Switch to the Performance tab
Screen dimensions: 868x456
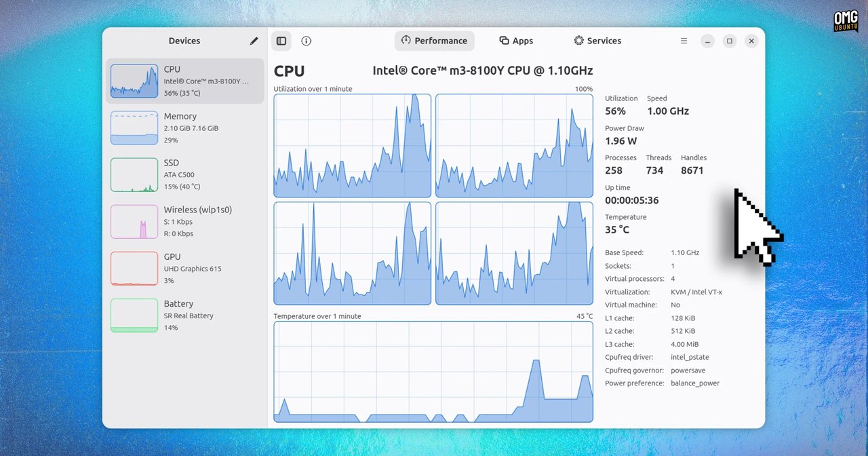coord(434,41)
